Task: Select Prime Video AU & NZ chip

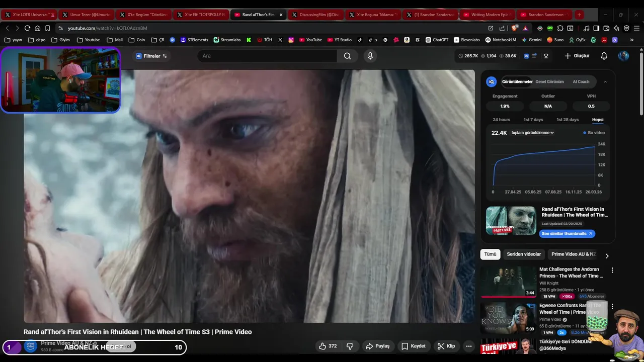Action: pyautogui.click(x=574, y=254)
